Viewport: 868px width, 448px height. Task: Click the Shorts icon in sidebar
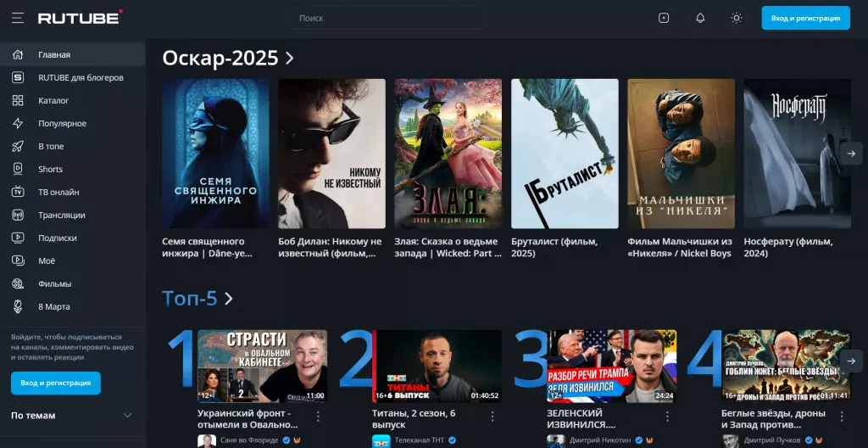pyautogui.click(x=18, y=169)
